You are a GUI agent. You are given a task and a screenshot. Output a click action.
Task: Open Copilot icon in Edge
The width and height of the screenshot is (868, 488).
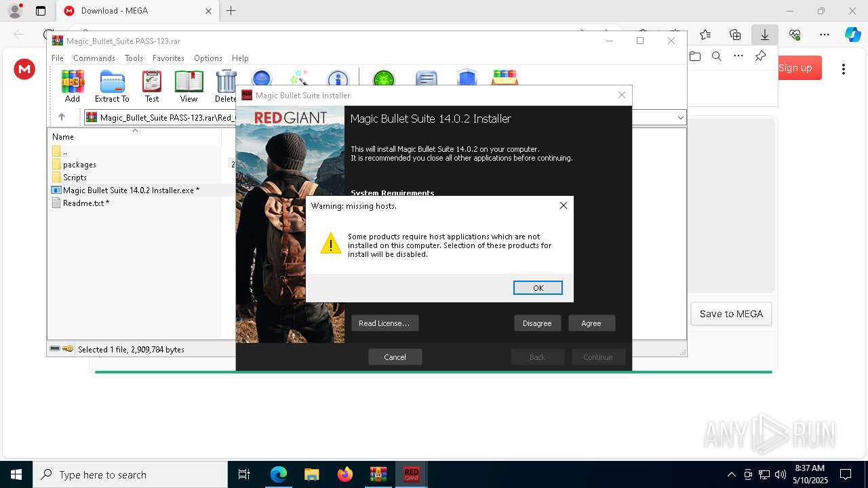(x=852, y=35)
